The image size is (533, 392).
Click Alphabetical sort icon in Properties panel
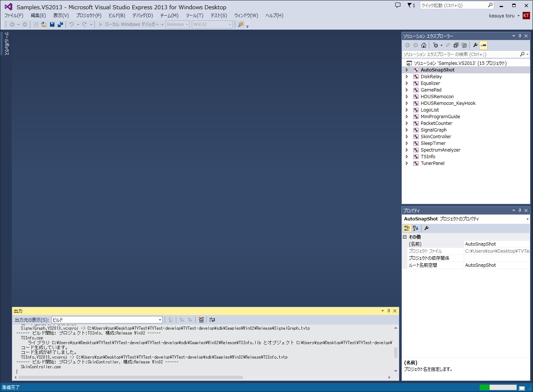pos(416,228)
